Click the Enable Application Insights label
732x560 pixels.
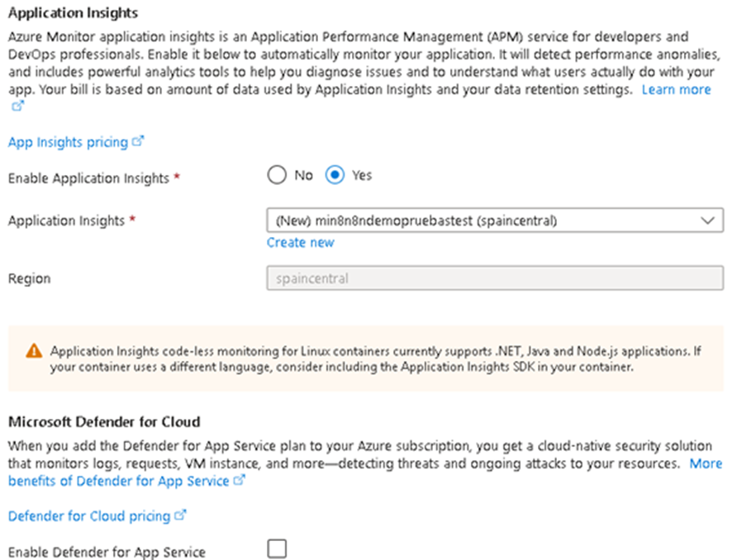pos(88,178)
